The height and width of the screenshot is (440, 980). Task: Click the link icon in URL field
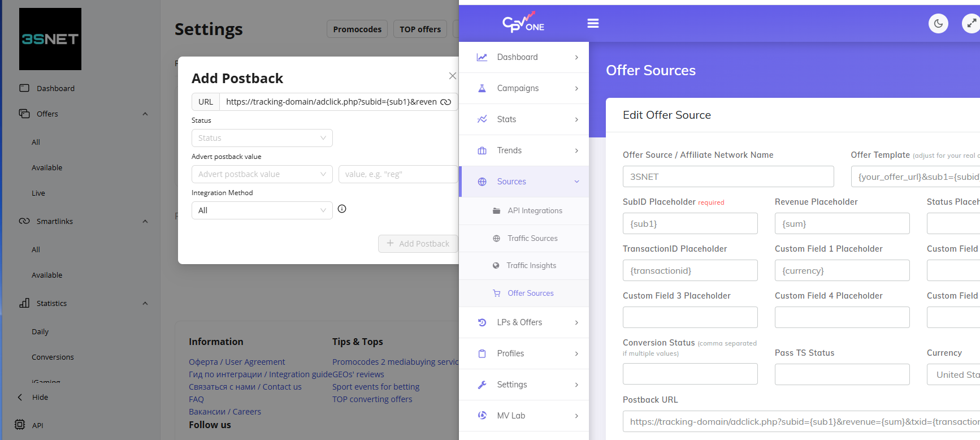click(x=446, y=102)
